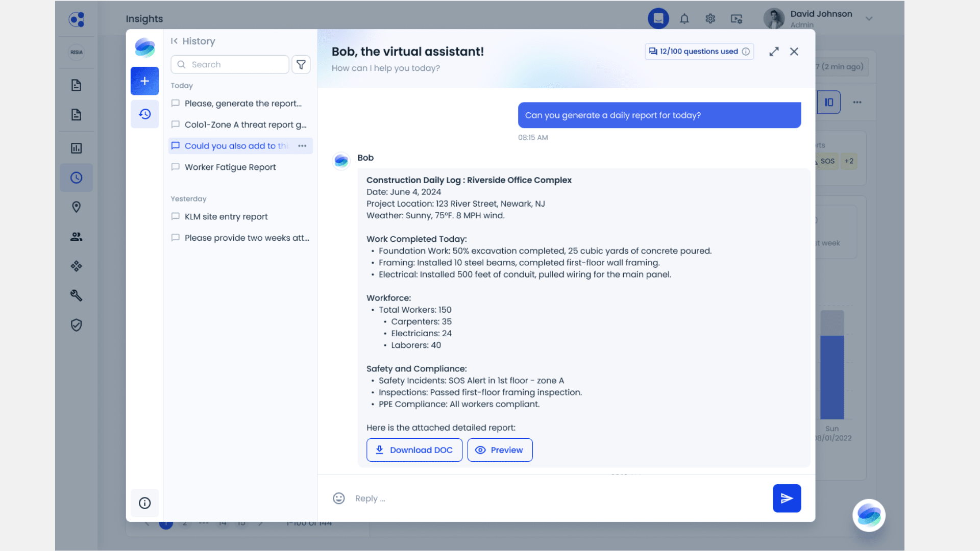Open 'KLM site entry report' chat

tap(226, 217)
